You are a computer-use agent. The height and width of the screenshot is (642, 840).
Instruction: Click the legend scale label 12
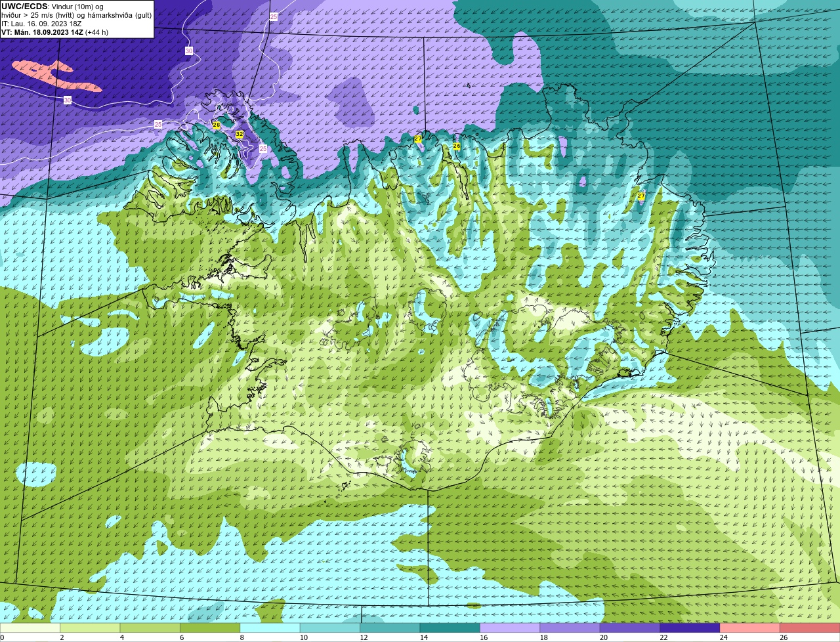(364, 637)
